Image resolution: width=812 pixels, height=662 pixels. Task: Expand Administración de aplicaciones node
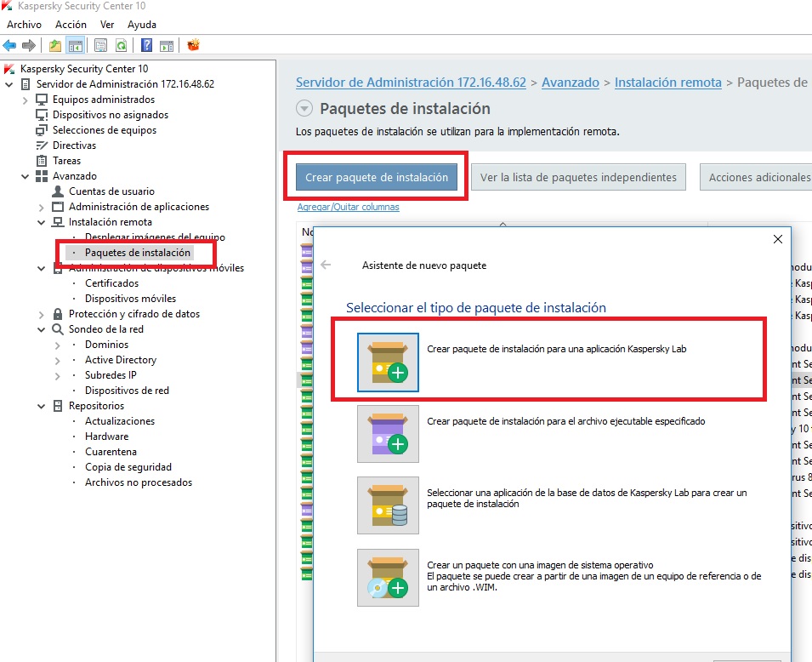click(x=42, y=208)
